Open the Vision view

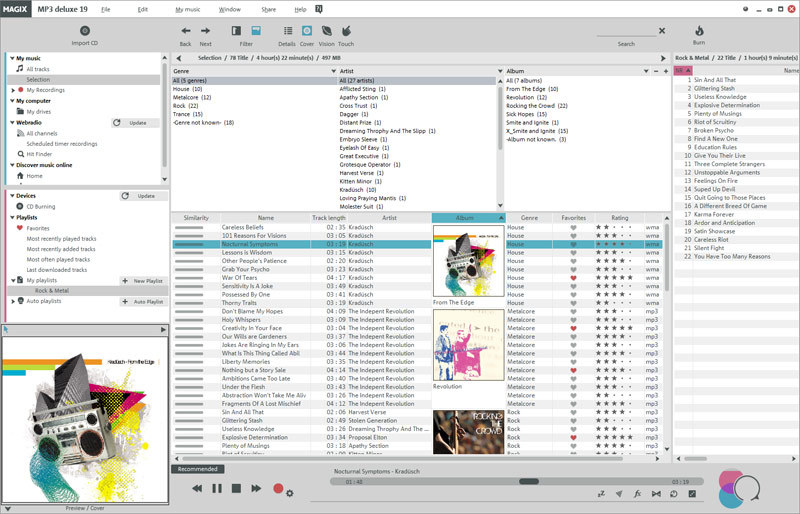327,31
